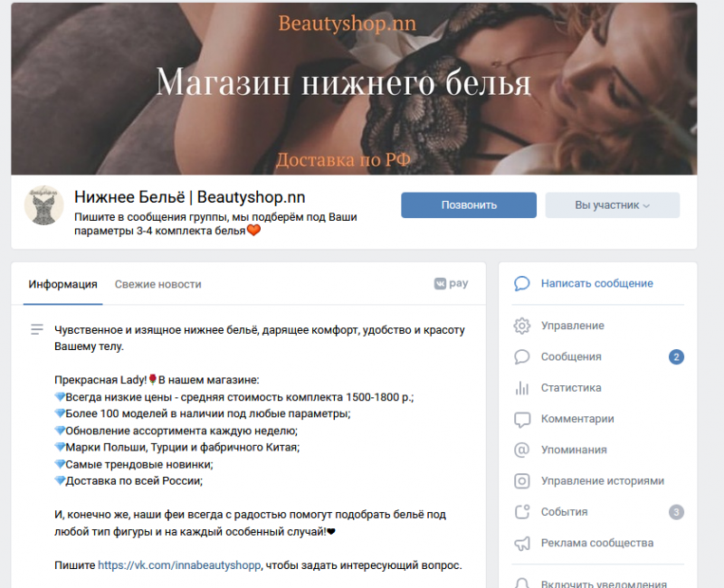Click the Статистика bar chart icon

point(522,388)
